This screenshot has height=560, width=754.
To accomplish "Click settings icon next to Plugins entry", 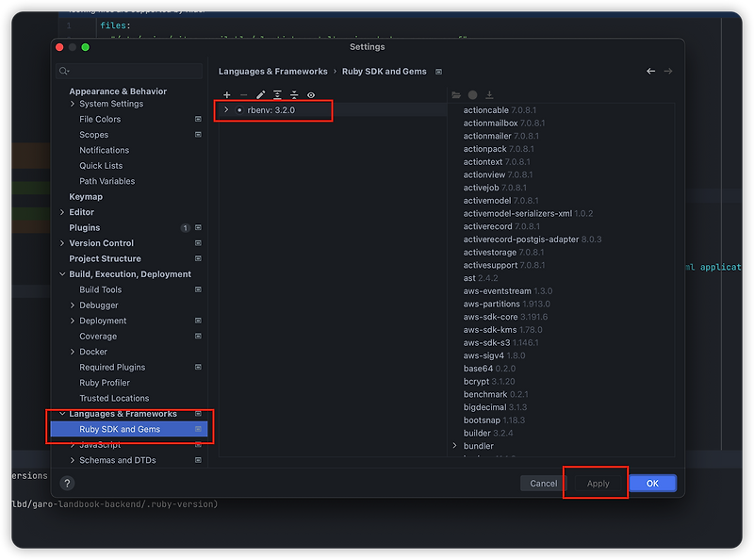I will pyautogui.click(x=198, y=227).
